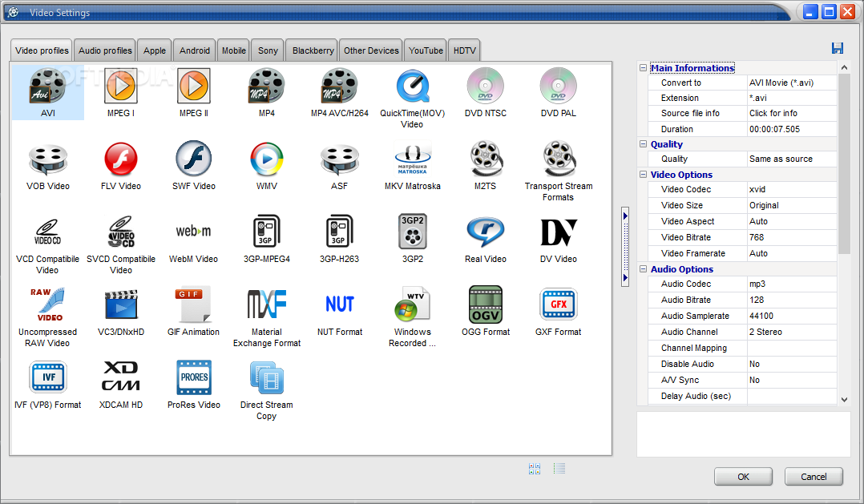Select the Direct Stream Copy icon

(267, 377)
